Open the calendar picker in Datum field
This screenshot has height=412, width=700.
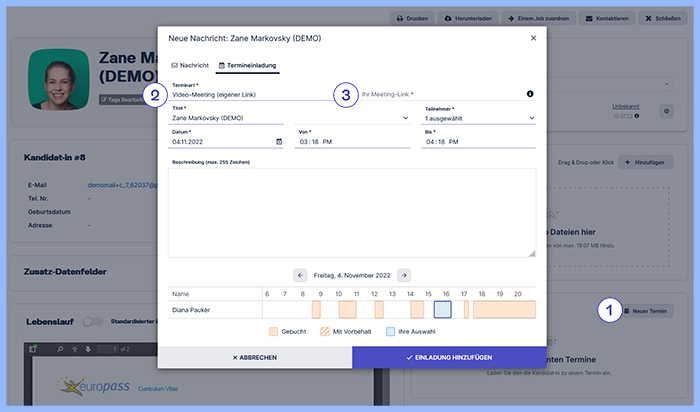pos(279,141)
